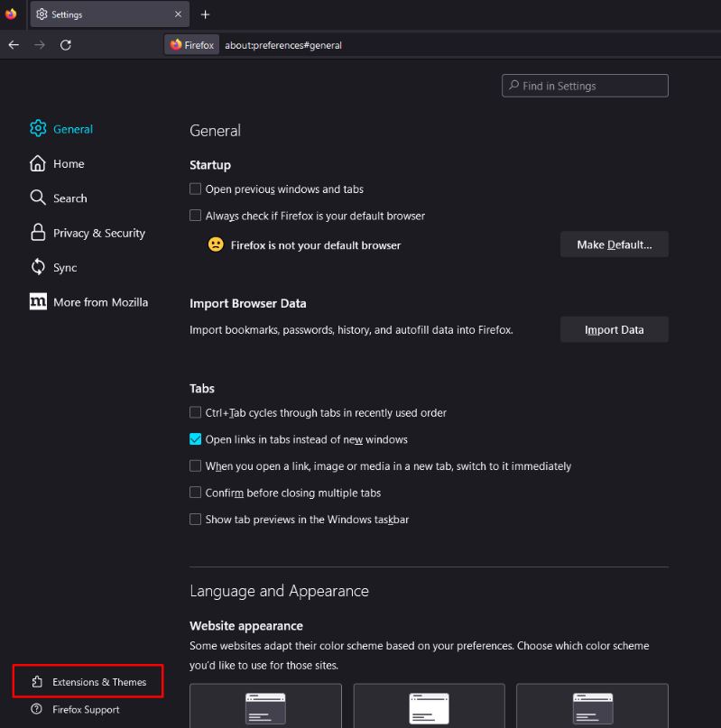The width and height of the screenshot is (721, 728).
Task: Click the 'Language and Appearance' section heading
Action: pyautogui.click(x=279, y=591)
